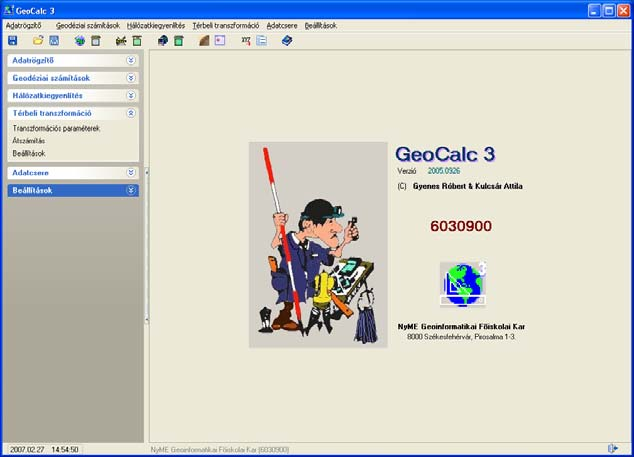Click the GeoCalc globe logo image

463,284
